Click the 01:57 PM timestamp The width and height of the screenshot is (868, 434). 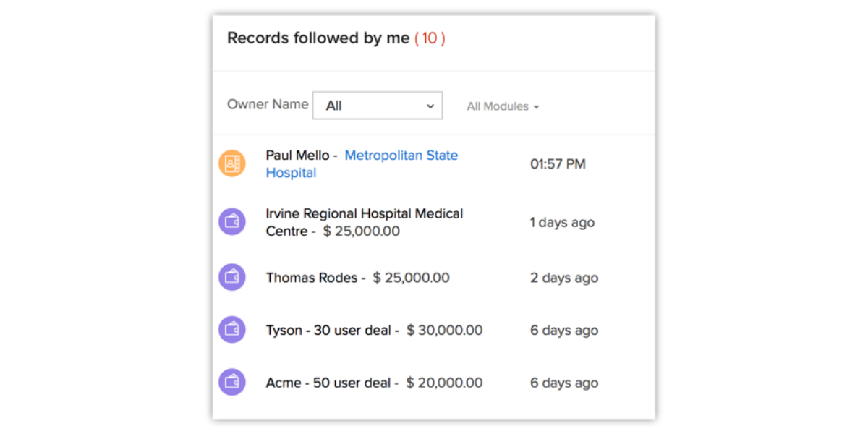558,164
